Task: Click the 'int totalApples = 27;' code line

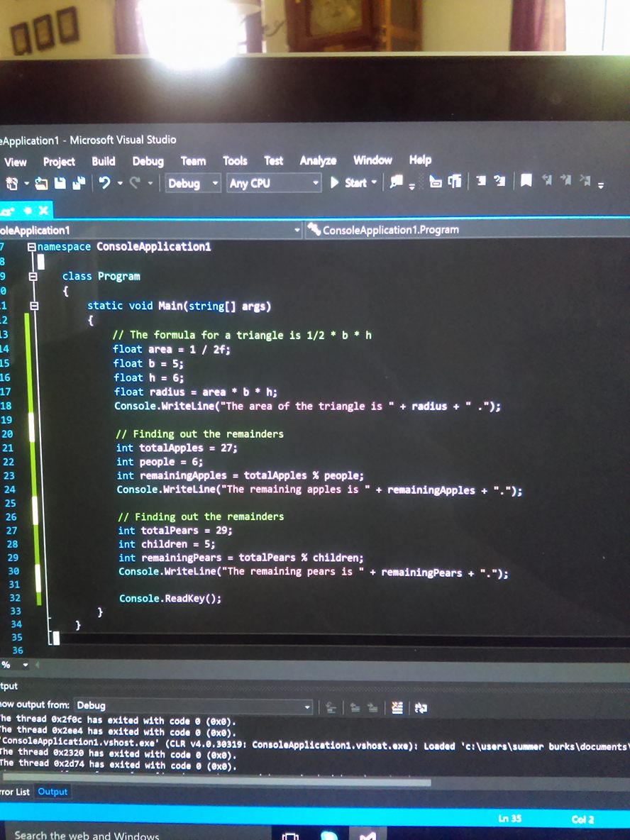Action: 176,448
